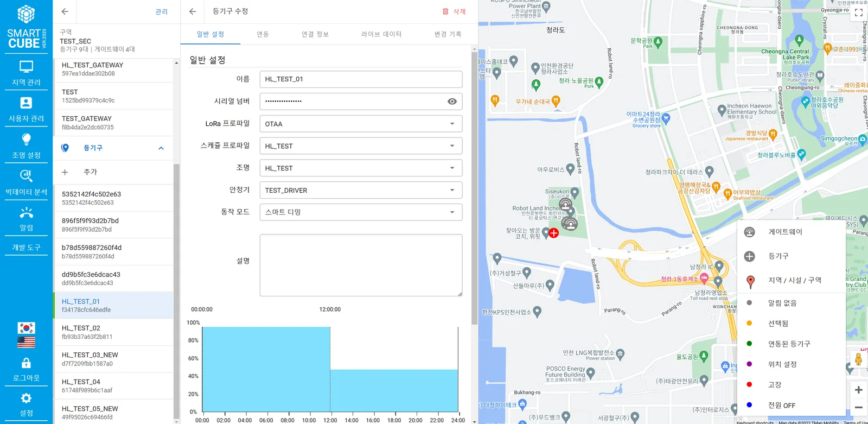
Task: Select fixture 896f5f9f93d2b7bd
Action: pos(113,225)
